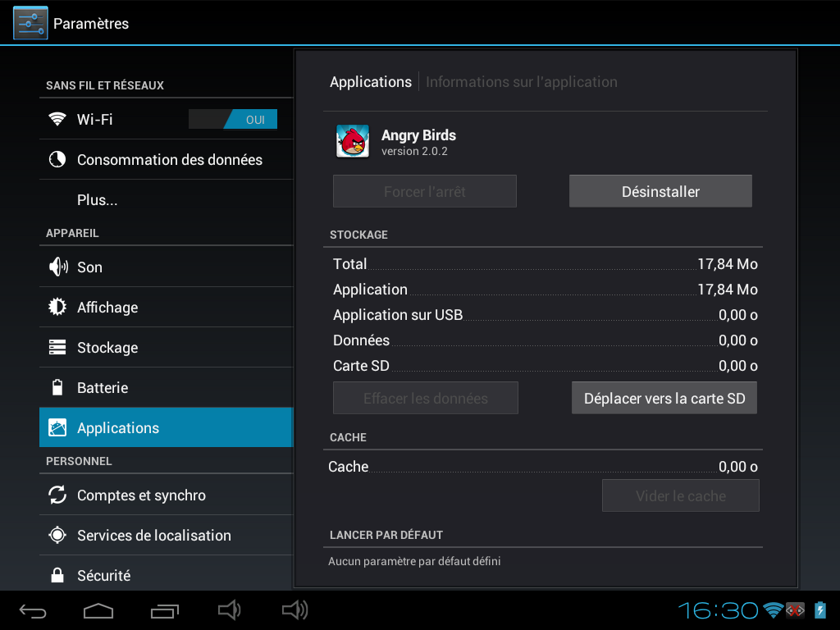Select Applications in the settings sidebar

tap(118, 428)
